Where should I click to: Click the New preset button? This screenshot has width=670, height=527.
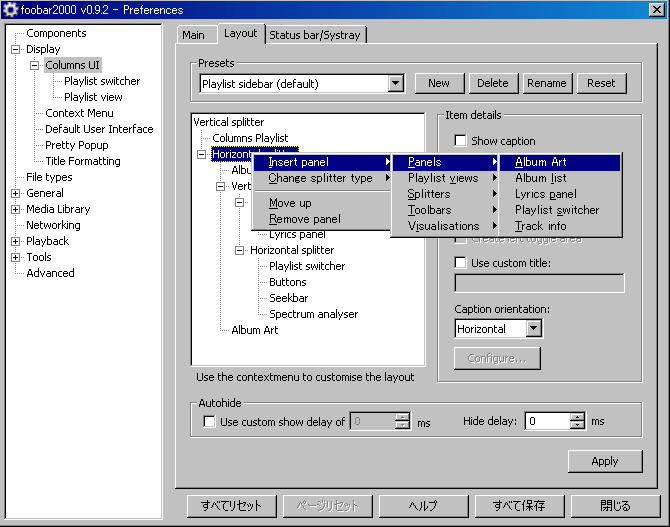pyautogui.click(x=439, y=83)
